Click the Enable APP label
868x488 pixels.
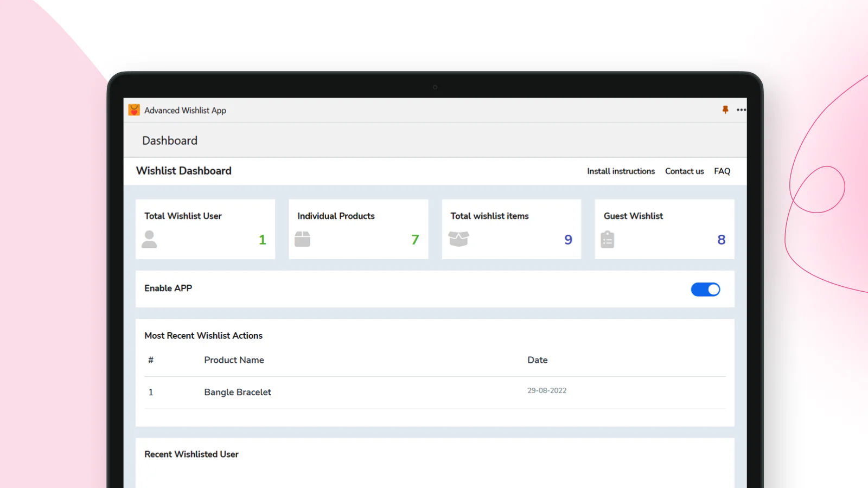pyautogui.click(x=168, y=288)
